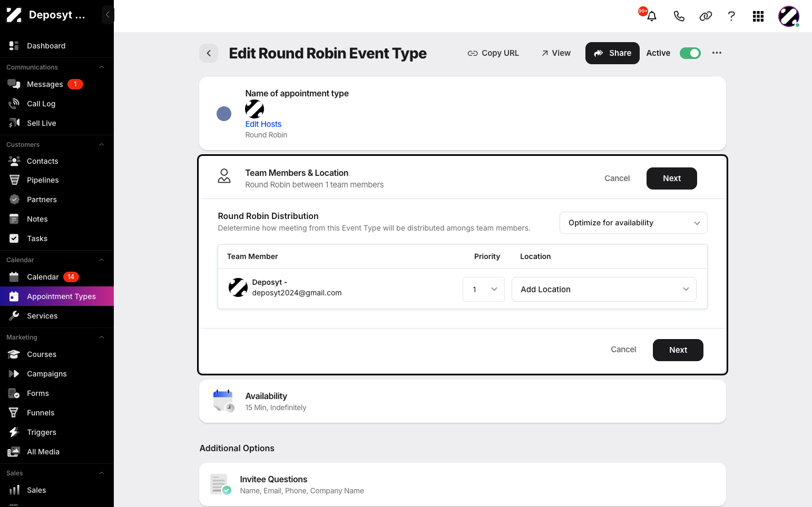This screenshot has height=507, width=812.
Task: Click the Team Members person icon
Action: (224, 176)
